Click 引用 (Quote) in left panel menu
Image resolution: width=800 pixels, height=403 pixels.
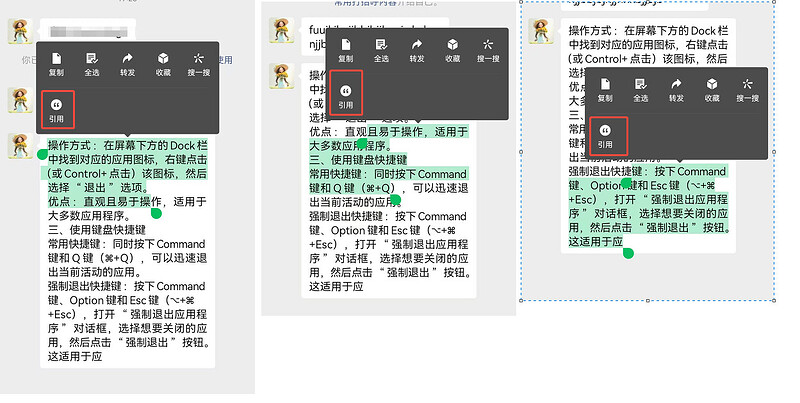(56, 109)
